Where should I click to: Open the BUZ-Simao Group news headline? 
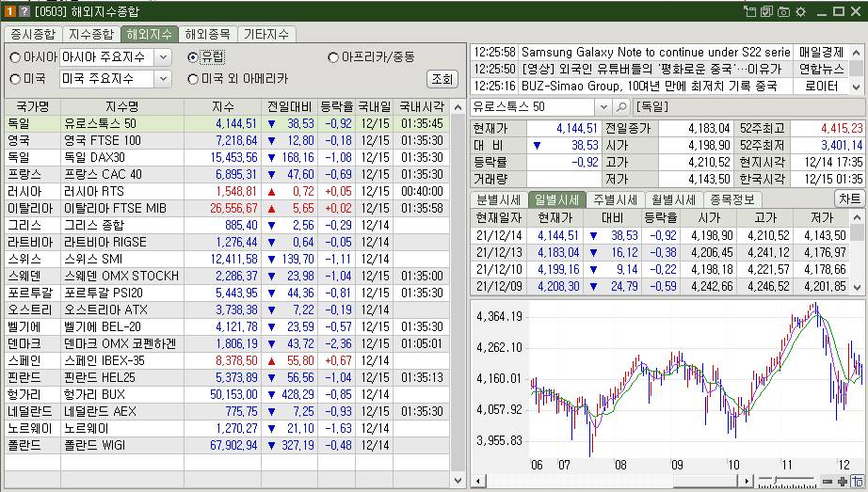point(656,87)
